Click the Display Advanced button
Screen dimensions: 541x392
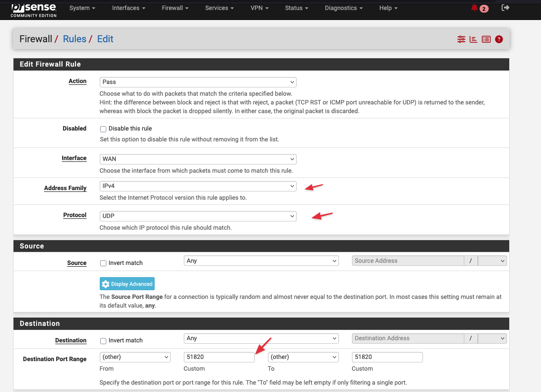click(x=127, y=284)
